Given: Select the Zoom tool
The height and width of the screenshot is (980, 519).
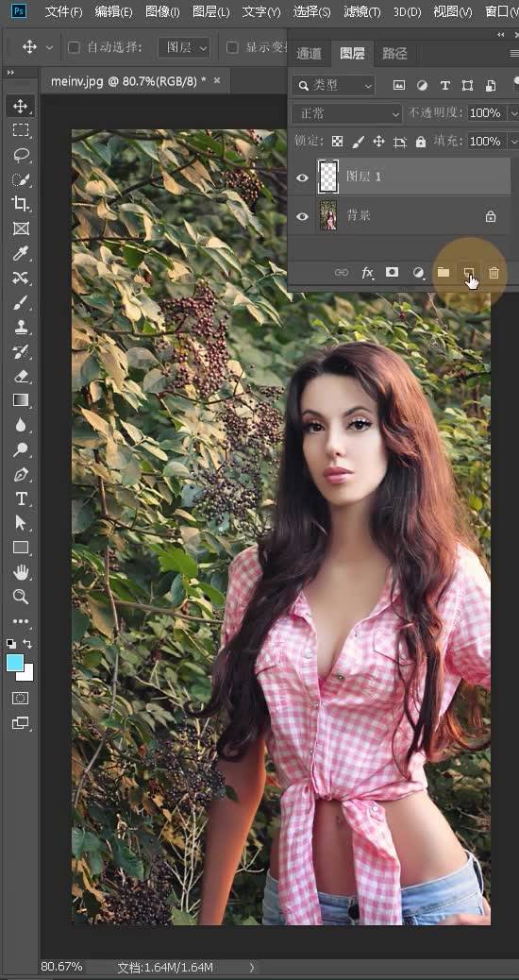Looking at the screenshot, I should coord(21,597).
